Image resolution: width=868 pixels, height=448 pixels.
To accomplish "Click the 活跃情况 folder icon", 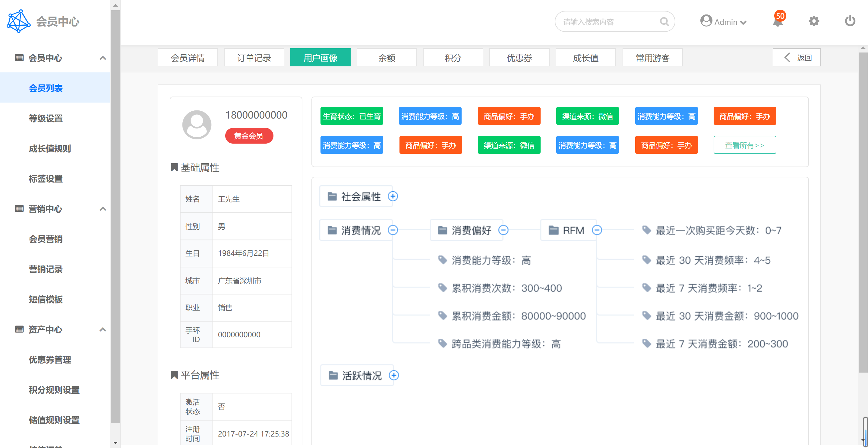I will point(333,375).
